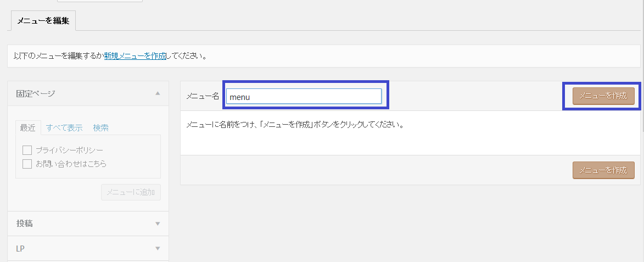Click the メニュー名 field label
The width and height of the screenshot is (644, 262).
(x=203, y=96)
